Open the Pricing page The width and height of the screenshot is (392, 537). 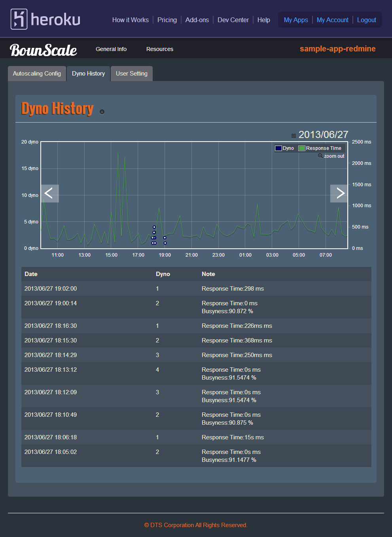point(167,20)
